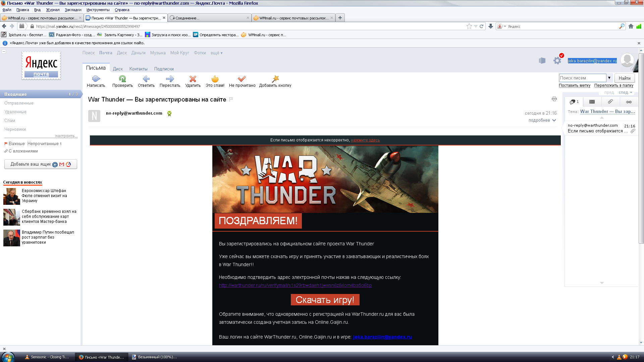Viewport: 644px width, 362px height.
Task: Click the Не прочитано checkmark icon
Action: pyautogui.click(x=242, y=79)
